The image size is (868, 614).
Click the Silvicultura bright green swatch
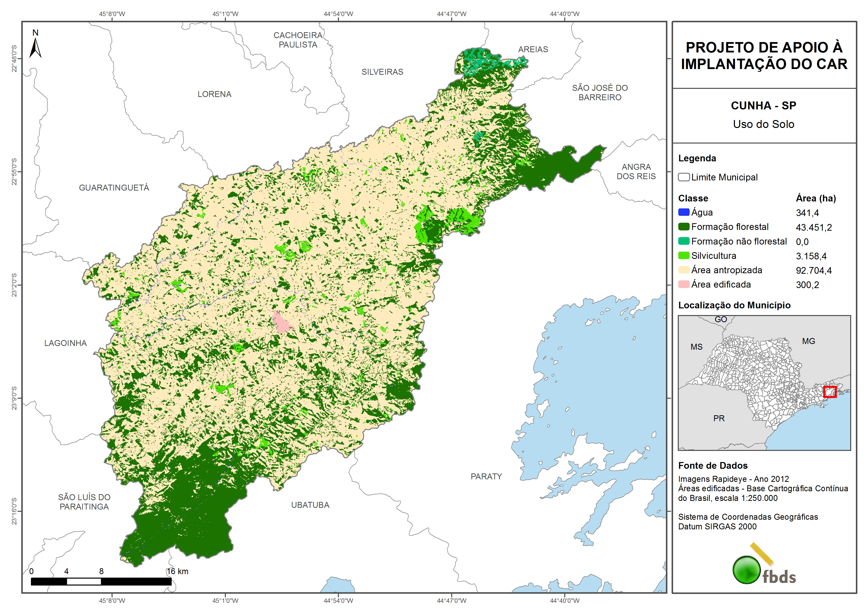pos(683,255)
